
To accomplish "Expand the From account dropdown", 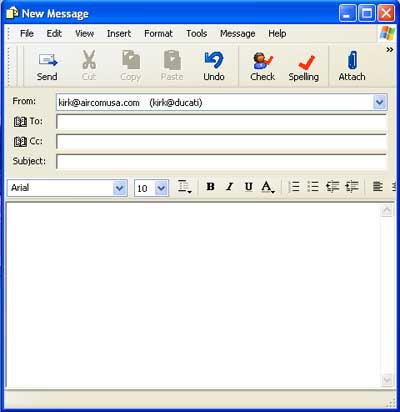I will (x=380, y=103).
